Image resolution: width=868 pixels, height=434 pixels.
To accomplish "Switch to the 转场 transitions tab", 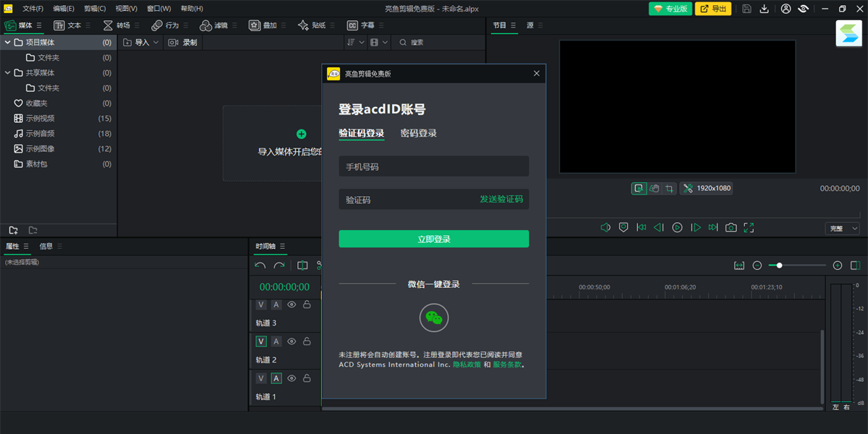I will (x=116, y=25).
